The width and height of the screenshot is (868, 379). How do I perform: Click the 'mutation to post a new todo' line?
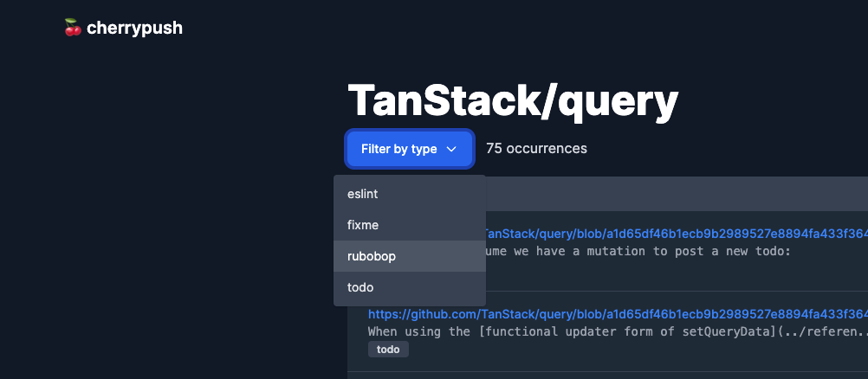(638, 251)
